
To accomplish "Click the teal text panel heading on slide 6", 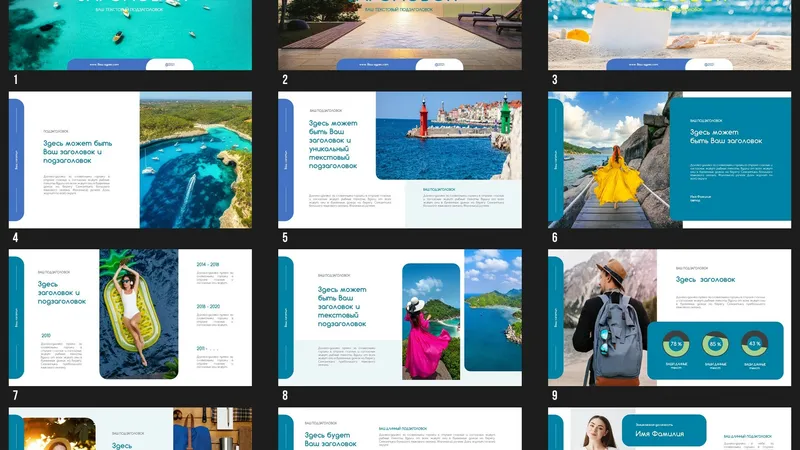I will tap(726, 136).
